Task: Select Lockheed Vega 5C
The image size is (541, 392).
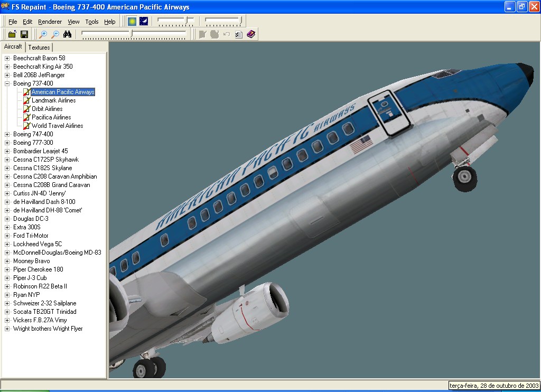Action: click(38, 244)
